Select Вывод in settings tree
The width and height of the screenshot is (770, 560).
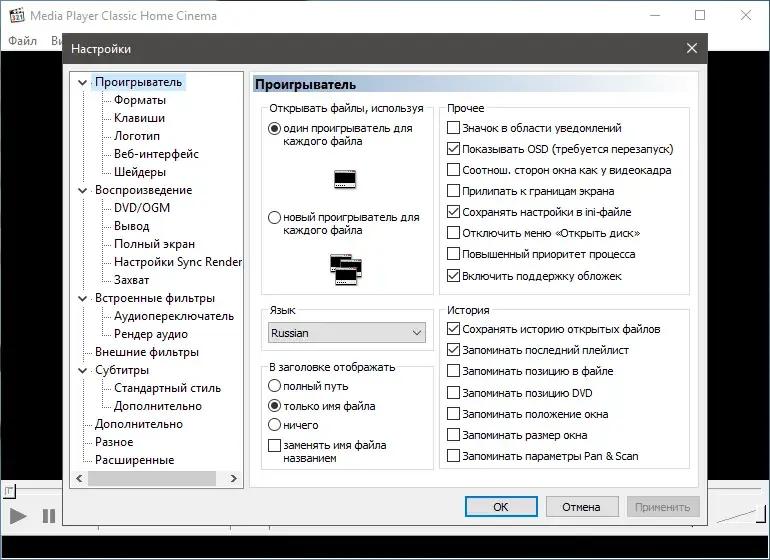132,226
